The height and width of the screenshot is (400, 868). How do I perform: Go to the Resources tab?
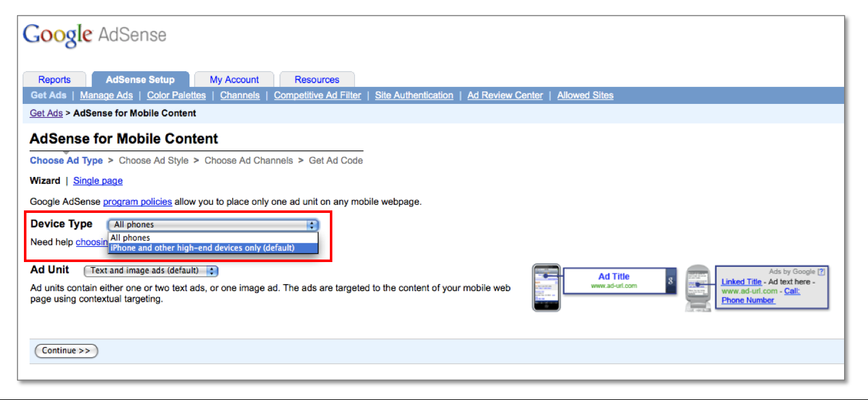[x=317, y=79]
